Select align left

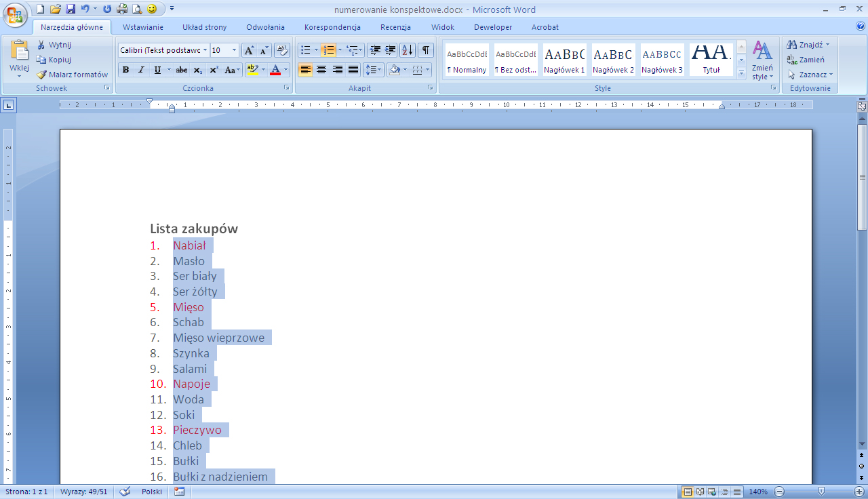click(x=306, y=70)
